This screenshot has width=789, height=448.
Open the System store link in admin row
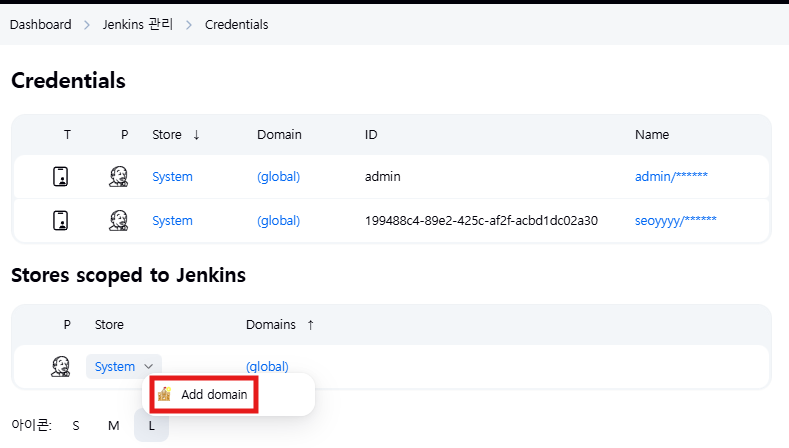point(173,177)
